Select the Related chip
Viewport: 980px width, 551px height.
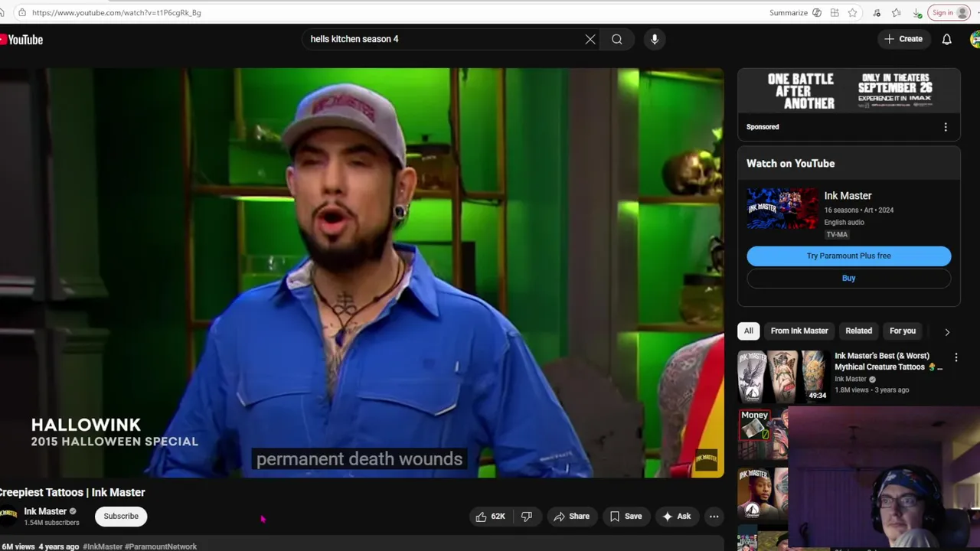[859, 331]
